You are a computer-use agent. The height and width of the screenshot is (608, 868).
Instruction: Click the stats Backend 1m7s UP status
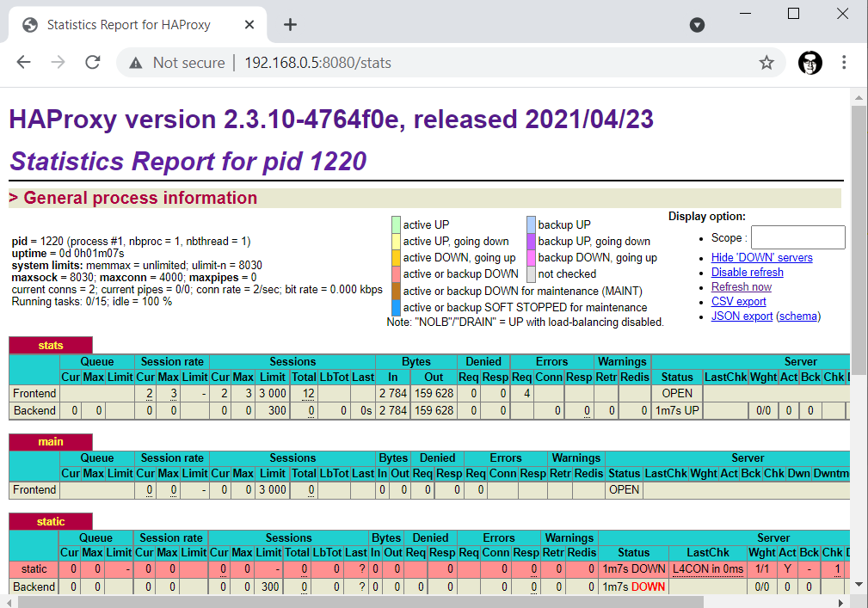click(x=677, y=410)
